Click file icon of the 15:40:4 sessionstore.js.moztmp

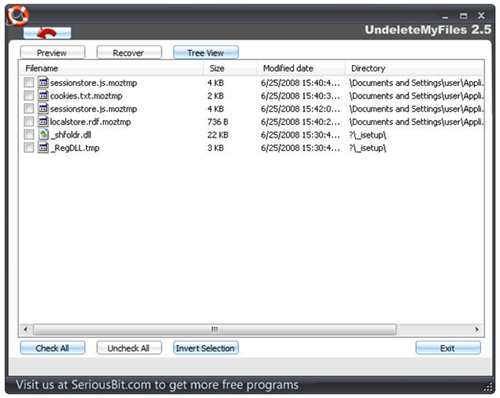point(43,83)
